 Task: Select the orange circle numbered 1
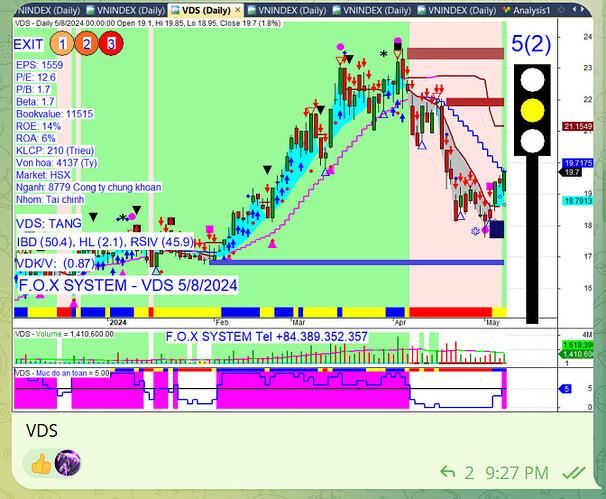[x=62, y=43]
